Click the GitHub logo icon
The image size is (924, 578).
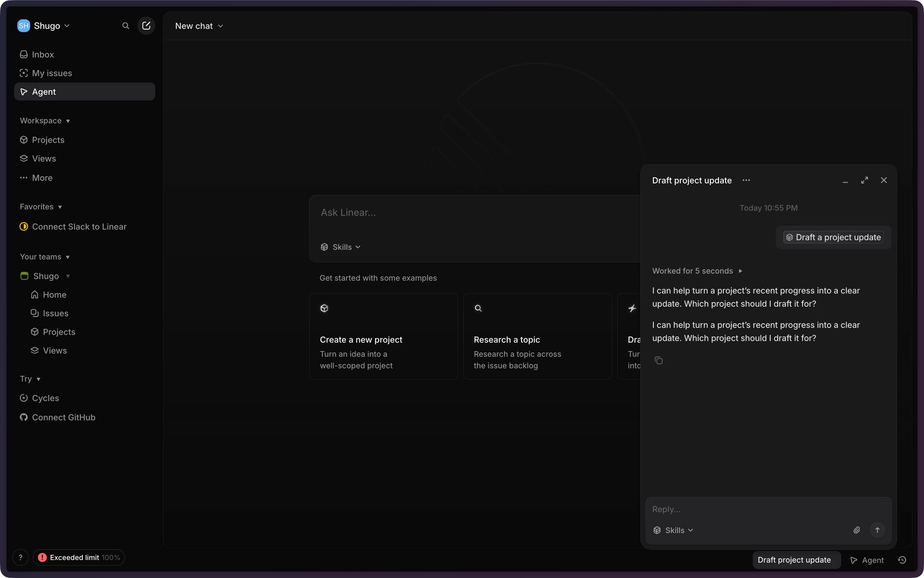(x=24, y=417)
